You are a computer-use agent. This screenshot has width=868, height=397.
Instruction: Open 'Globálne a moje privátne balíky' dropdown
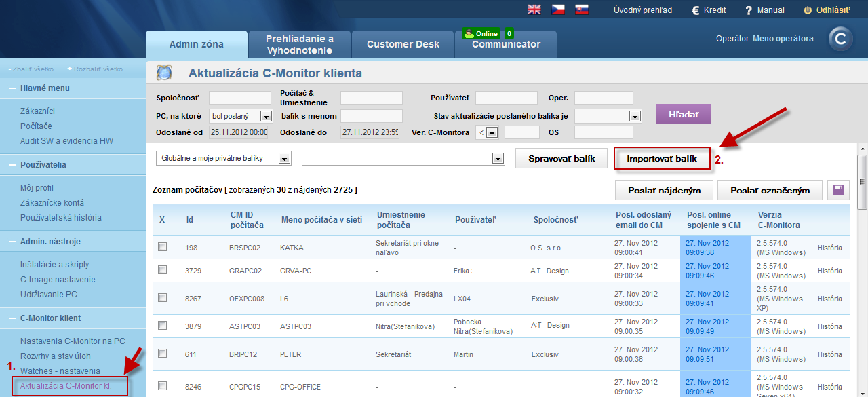click(224, 158)
